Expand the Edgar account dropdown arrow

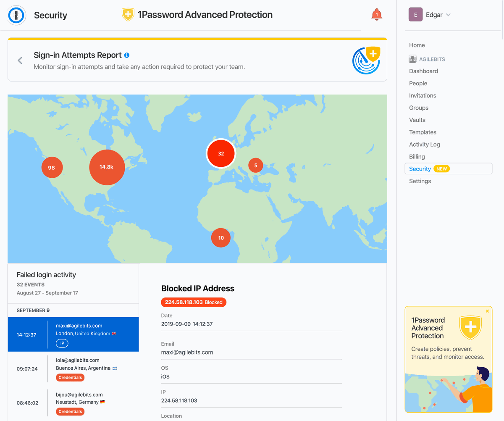pos(448,15)
